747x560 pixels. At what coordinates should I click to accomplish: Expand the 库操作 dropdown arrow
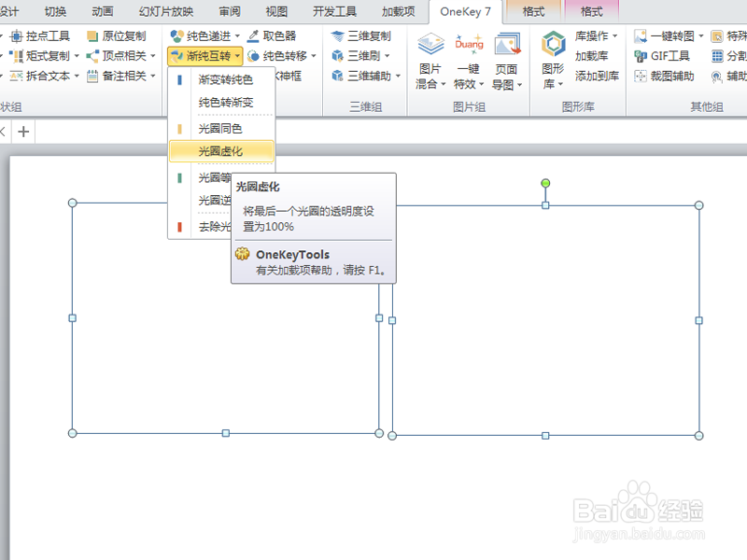click(x=614, y=36)
